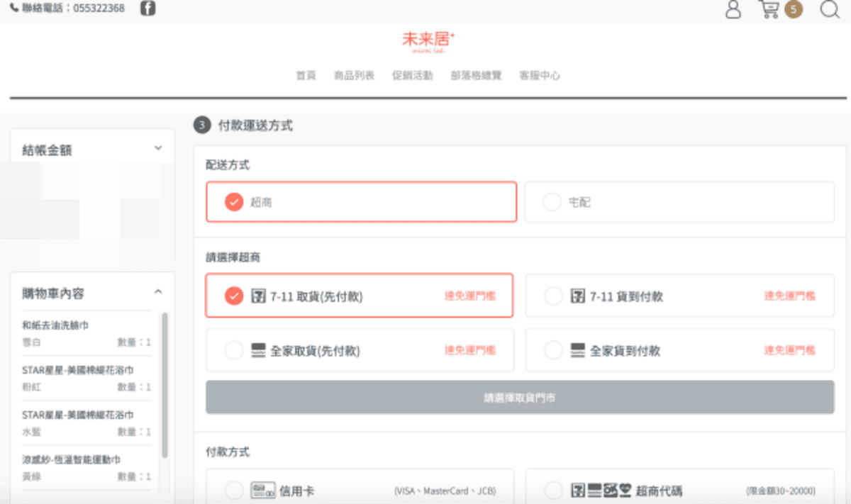Select 信用卡 payment radio option
The width and height of the screenshot is (851, 504).
(x=234, y=491)
